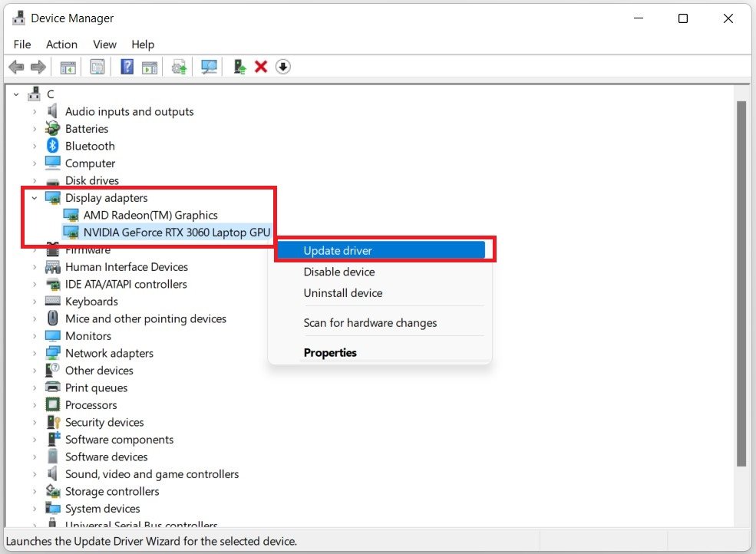Click the vertical scrollbar thumb

[x=741, y=283]
